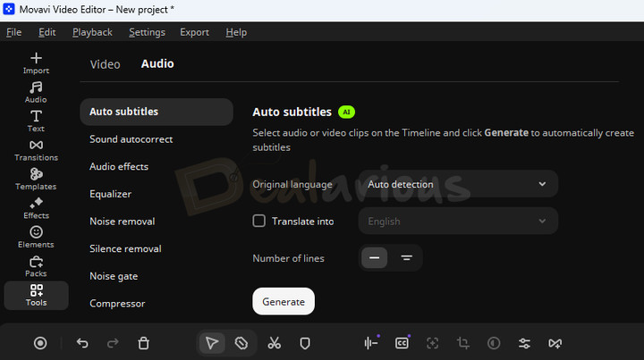
Task: Click the CC subtitles toolbar icon
Action: (402, 343)
